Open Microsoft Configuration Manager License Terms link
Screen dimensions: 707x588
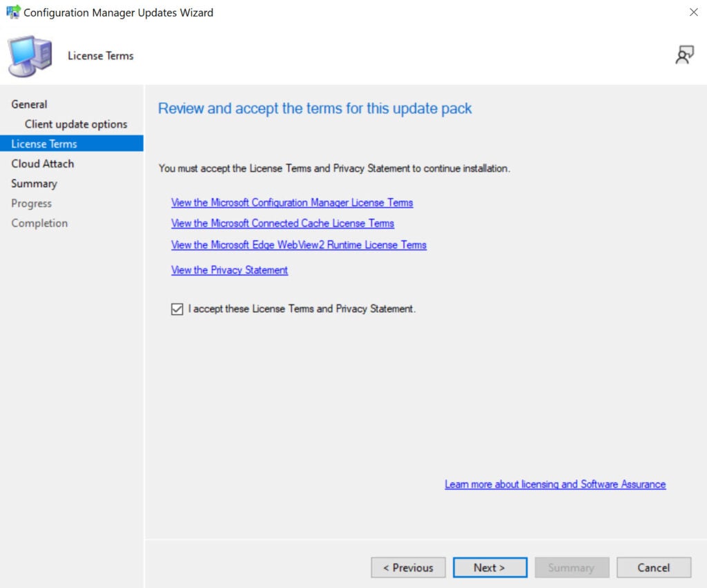coord(292,203)
